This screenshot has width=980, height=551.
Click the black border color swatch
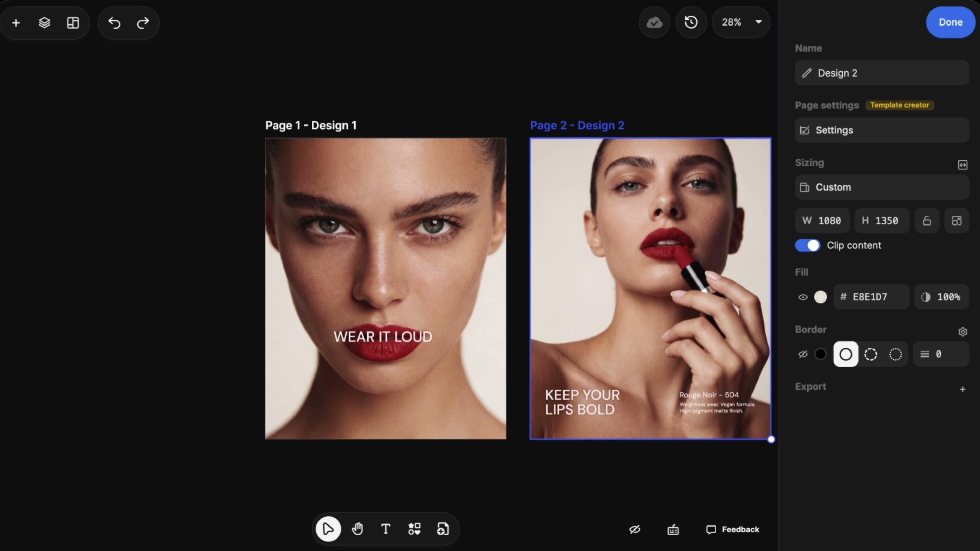[x=820, y=354]
